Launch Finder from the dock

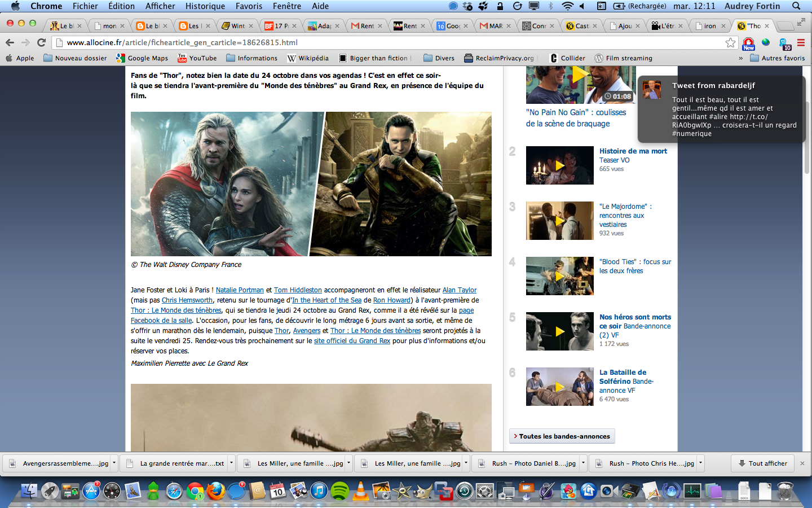click(29, 491)
